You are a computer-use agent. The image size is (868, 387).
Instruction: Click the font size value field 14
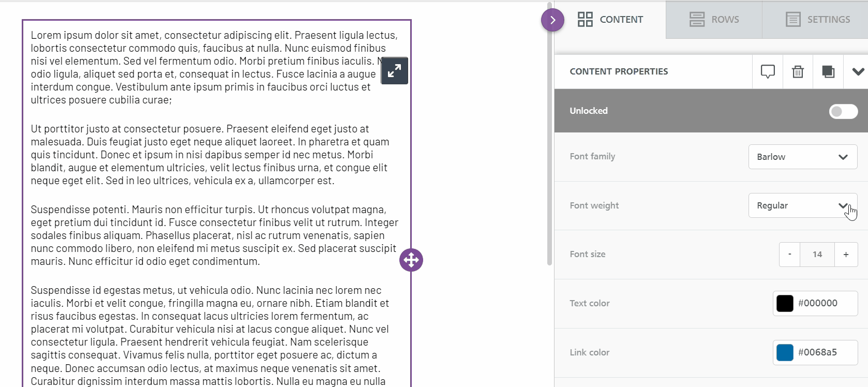817,254
